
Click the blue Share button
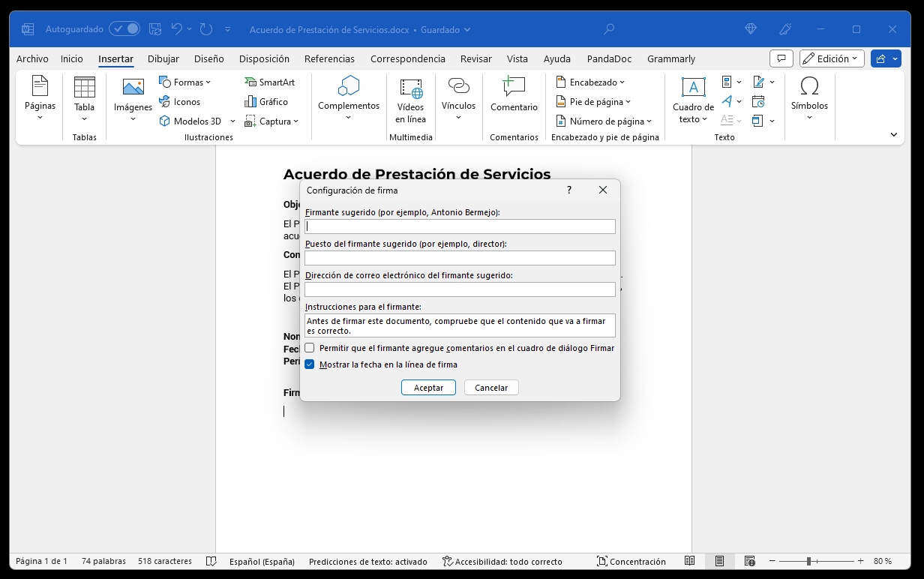[x=886, y=58]
